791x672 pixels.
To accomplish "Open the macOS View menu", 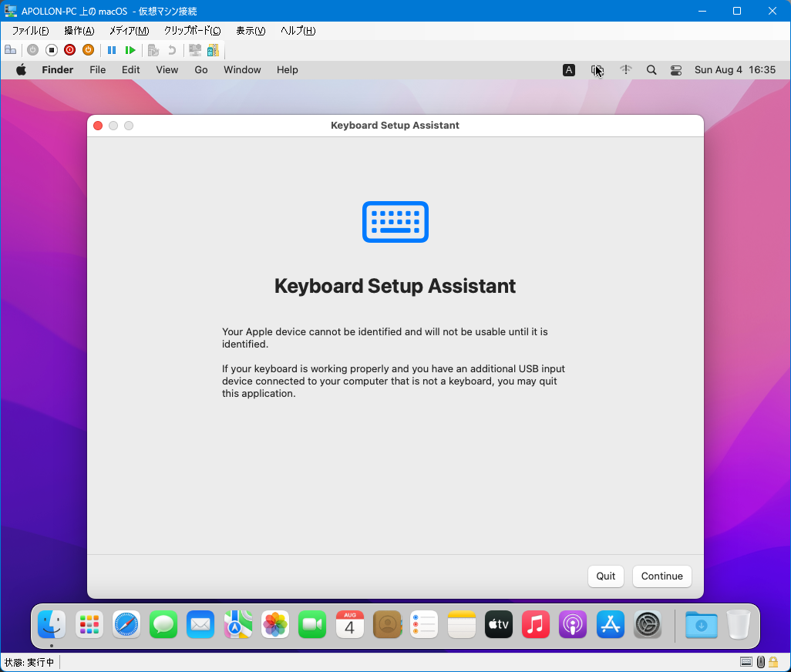I will [167, 70].
